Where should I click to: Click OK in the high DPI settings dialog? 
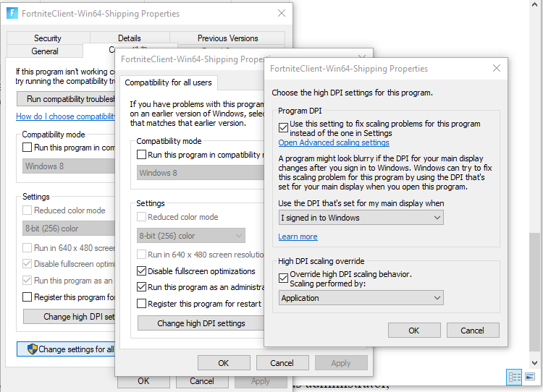click(414, 331)
